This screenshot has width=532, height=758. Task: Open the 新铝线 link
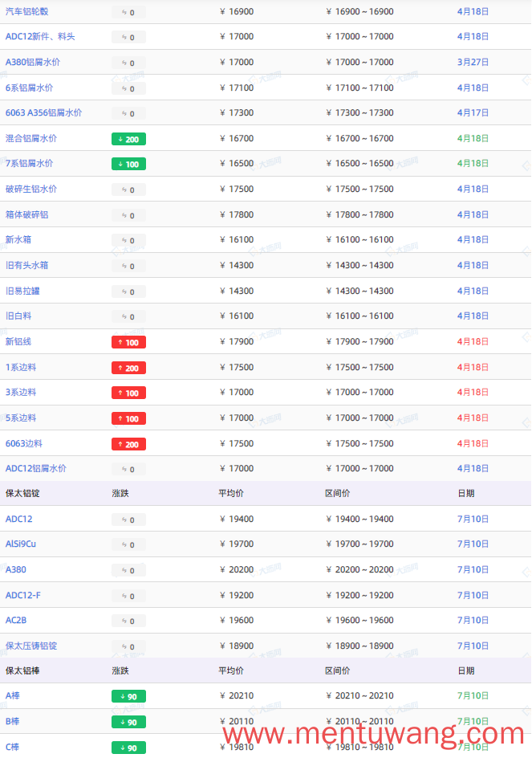(18, 342)
